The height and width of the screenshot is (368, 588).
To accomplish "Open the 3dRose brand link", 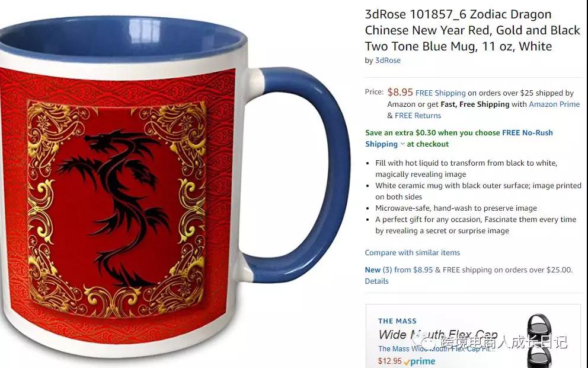I will coord(388,61).
